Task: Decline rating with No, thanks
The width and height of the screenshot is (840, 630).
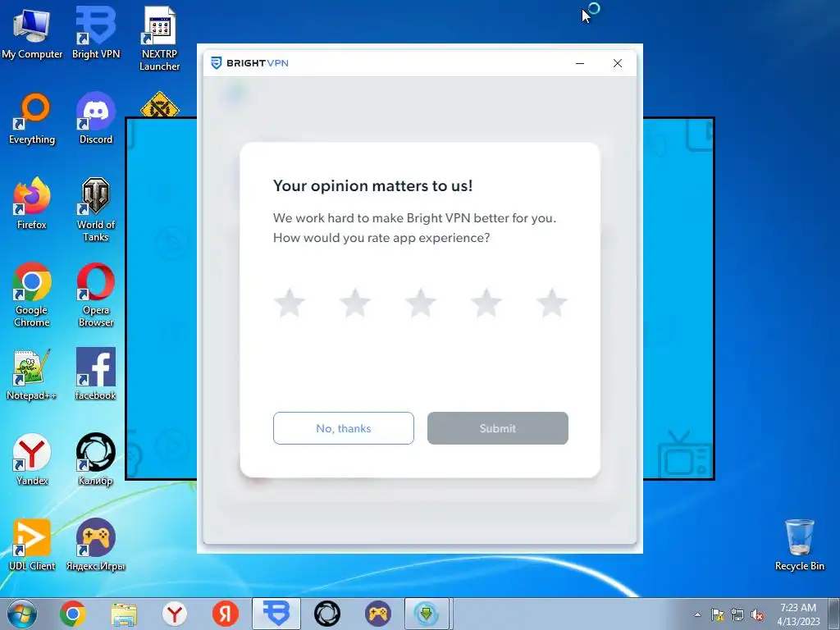Action: click(344, 428)
